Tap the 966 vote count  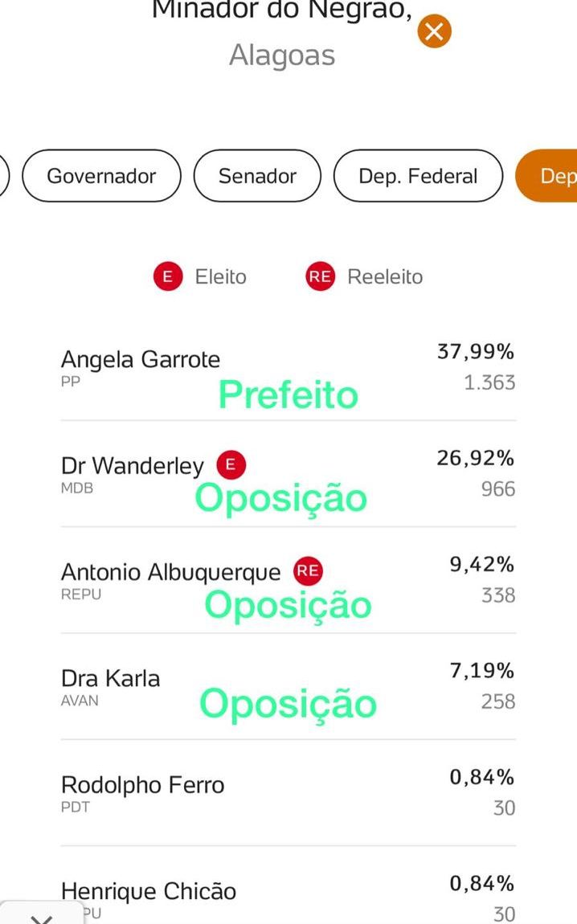click(498, 489)
